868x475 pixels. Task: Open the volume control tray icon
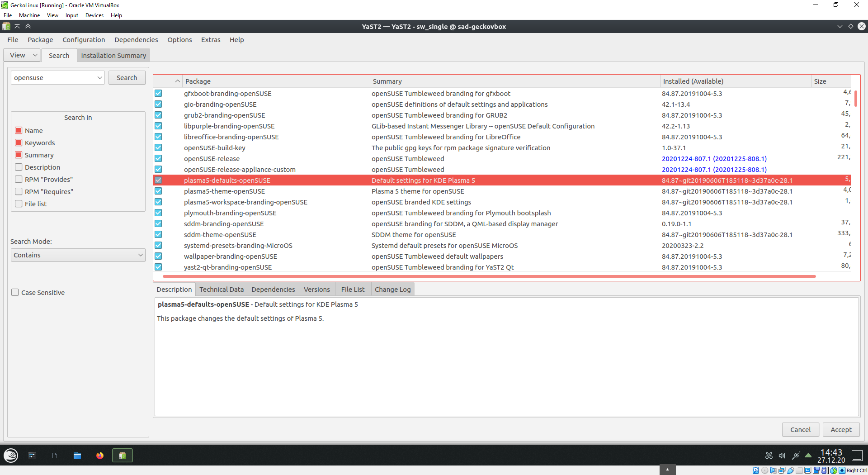click(x=782, y=456)
